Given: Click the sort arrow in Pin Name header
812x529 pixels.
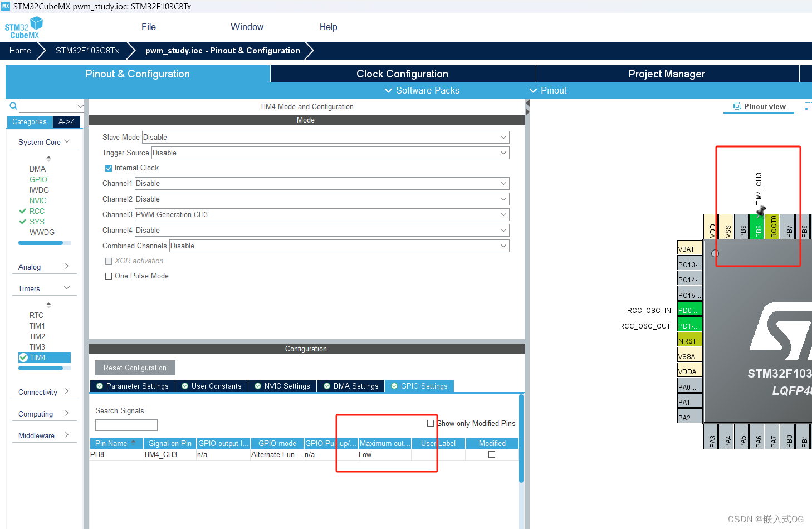Looking at the screenshot, I should (x=133, y=443).
